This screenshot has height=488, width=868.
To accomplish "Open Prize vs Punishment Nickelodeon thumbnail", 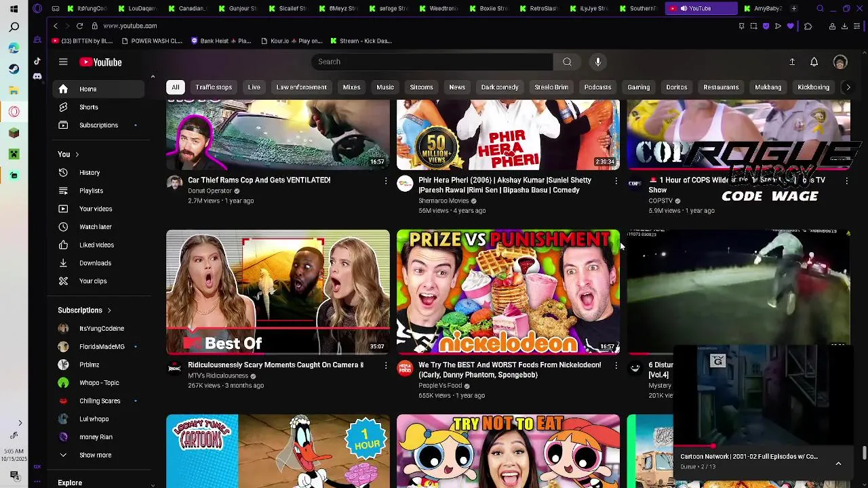I will 508,292.
